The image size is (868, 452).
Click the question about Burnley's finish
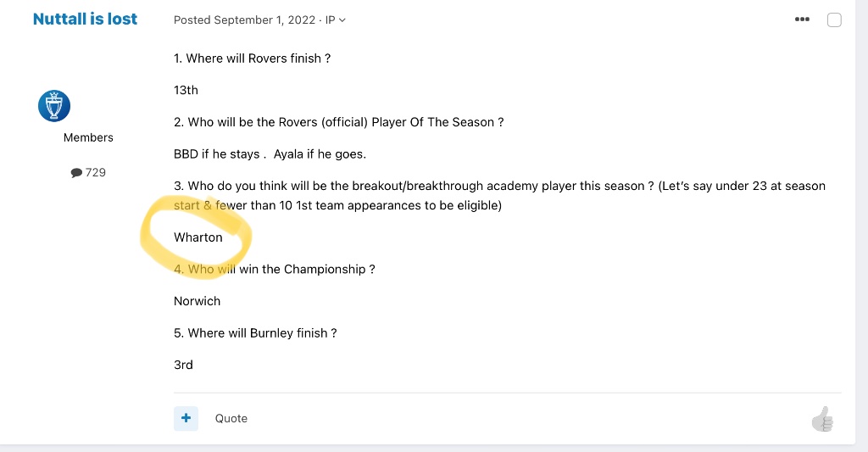coord(255,333)
